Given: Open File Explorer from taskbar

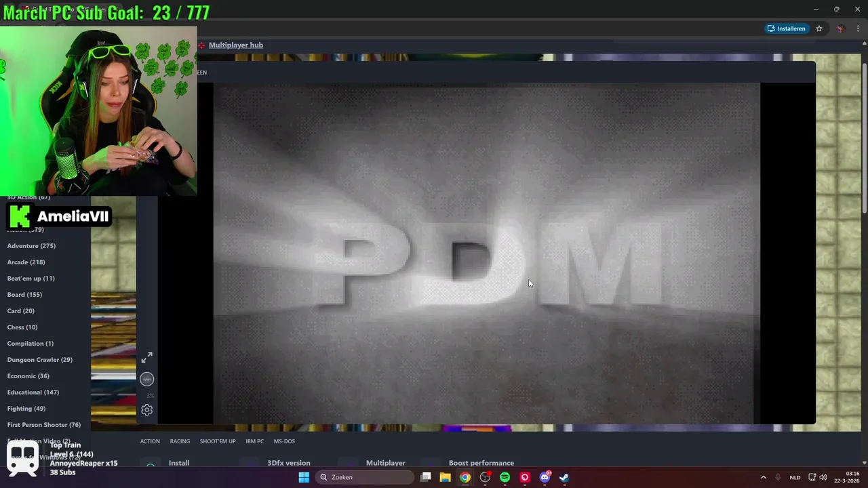Looking at the screenshot, I should [x=446, y=477].
